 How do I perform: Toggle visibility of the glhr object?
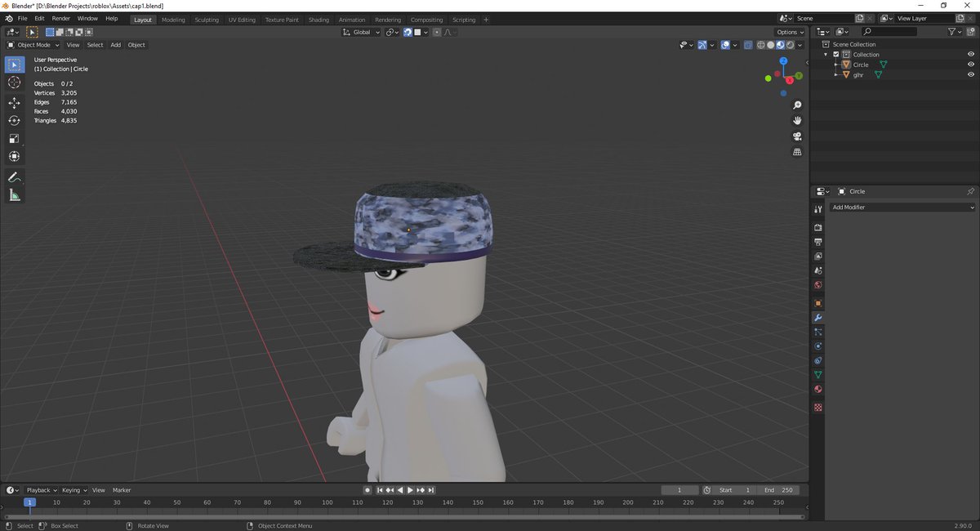[971, 75]
